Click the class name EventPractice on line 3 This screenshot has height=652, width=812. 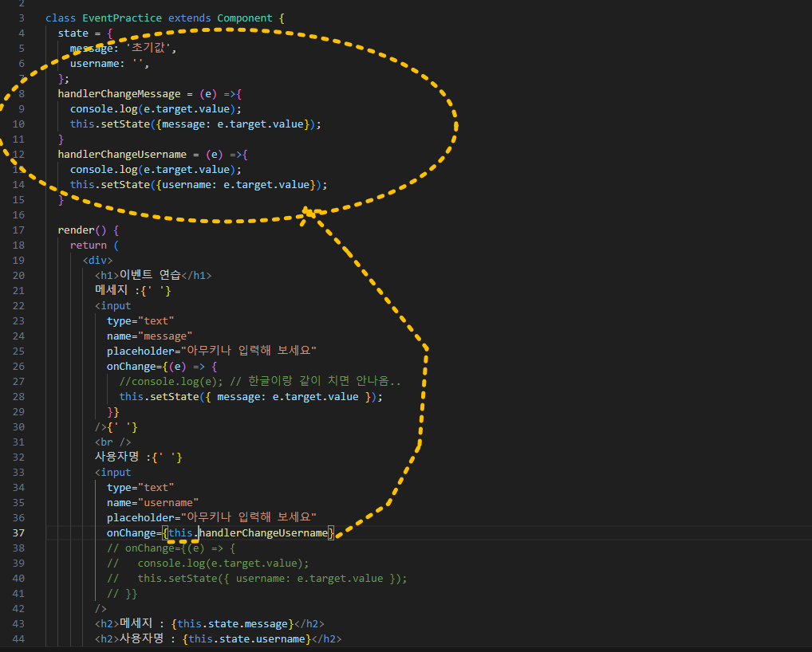point(122,18)
